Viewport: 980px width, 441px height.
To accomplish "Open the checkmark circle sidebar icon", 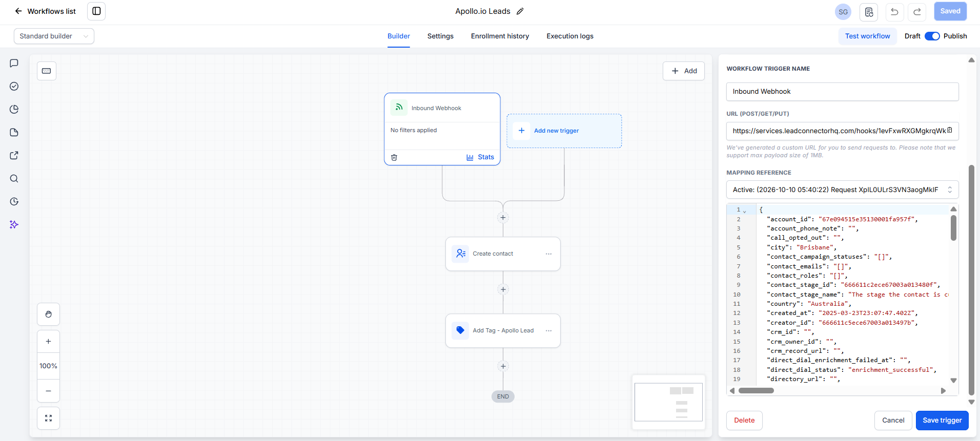I will pyautogui.click(x=14, y=86).
